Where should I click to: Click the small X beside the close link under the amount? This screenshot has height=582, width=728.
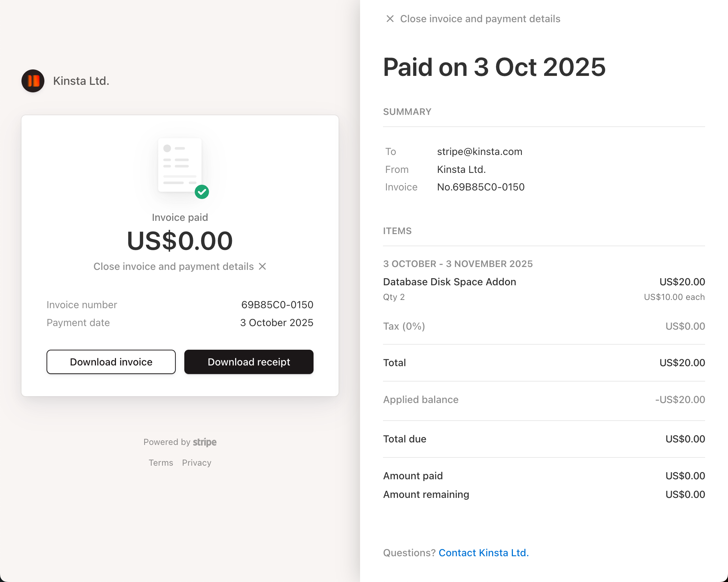262,266
